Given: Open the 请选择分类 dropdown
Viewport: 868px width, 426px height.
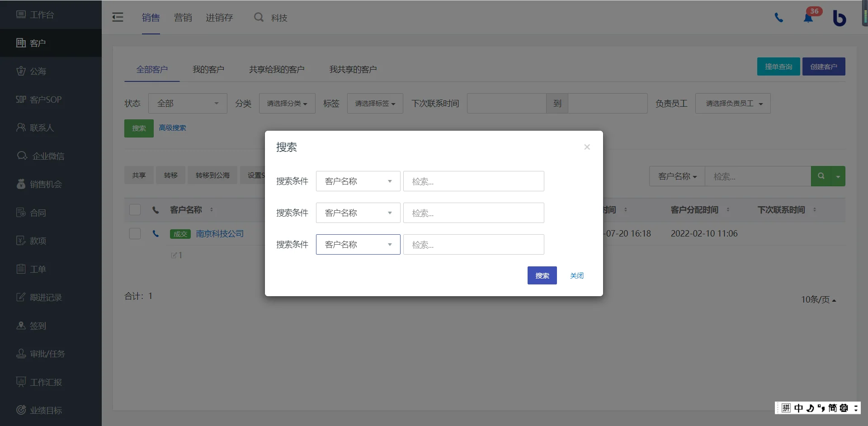Looking at the screenshot, I should tap(287, 104).
